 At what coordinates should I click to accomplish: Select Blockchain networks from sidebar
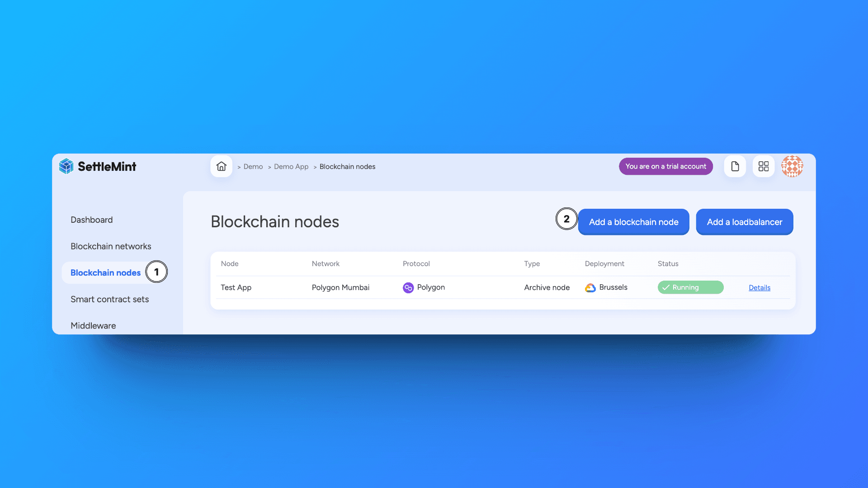[x=111, y=245]
